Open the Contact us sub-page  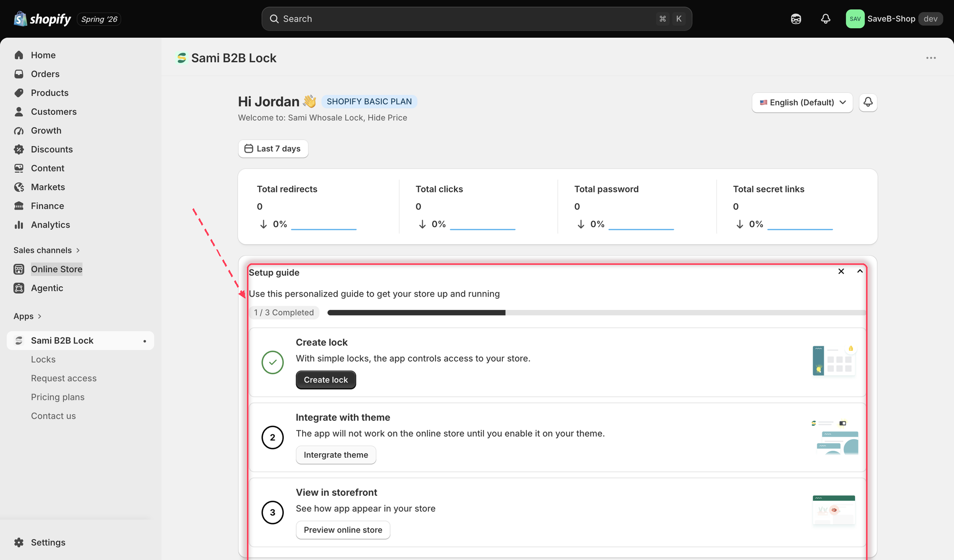click(x=53, y=416)
